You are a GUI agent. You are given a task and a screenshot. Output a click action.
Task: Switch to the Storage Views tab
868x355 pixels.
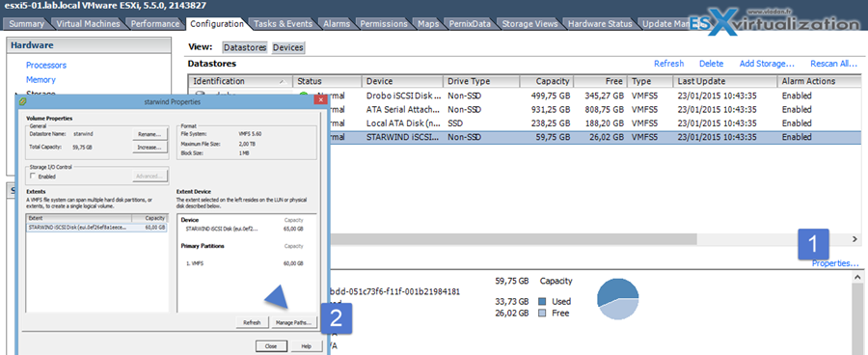[x=529, y=24]
